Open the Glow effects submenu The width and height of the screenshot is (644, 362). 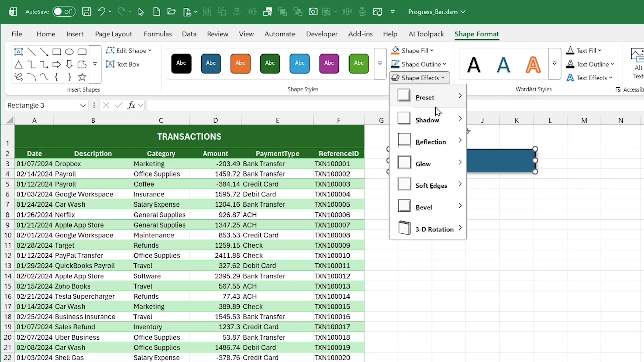428,163
